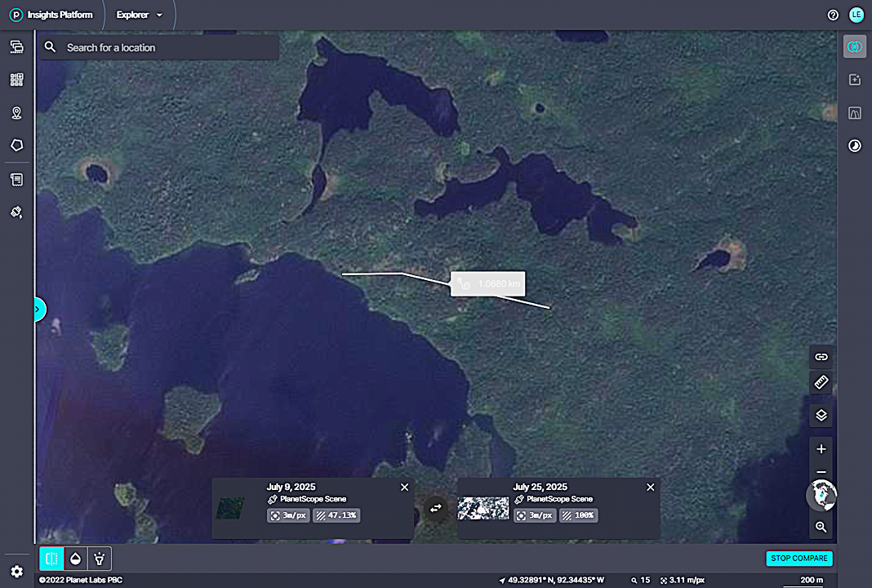Viewport: 872px width, 588px height.
Task: Open the histogram curve tool in right sidebar
Action: [x=855, y=113]
